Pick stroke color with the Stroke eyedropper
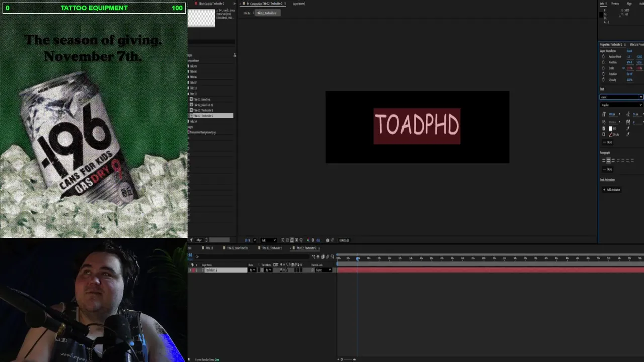 click(x=628, y=134)
